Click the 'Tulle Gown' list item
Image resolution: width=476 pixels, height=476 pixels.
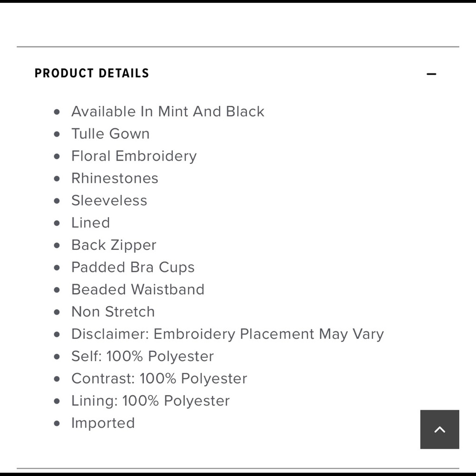coord(110,134)
